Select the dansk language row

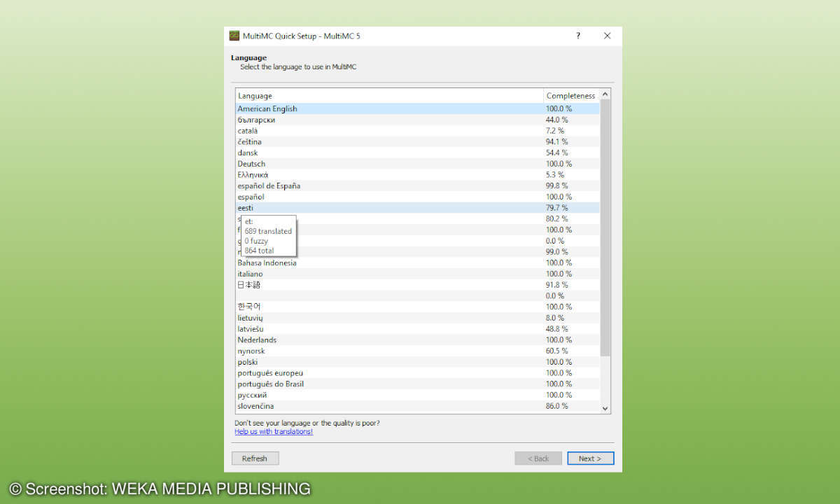tap(418, 153)
